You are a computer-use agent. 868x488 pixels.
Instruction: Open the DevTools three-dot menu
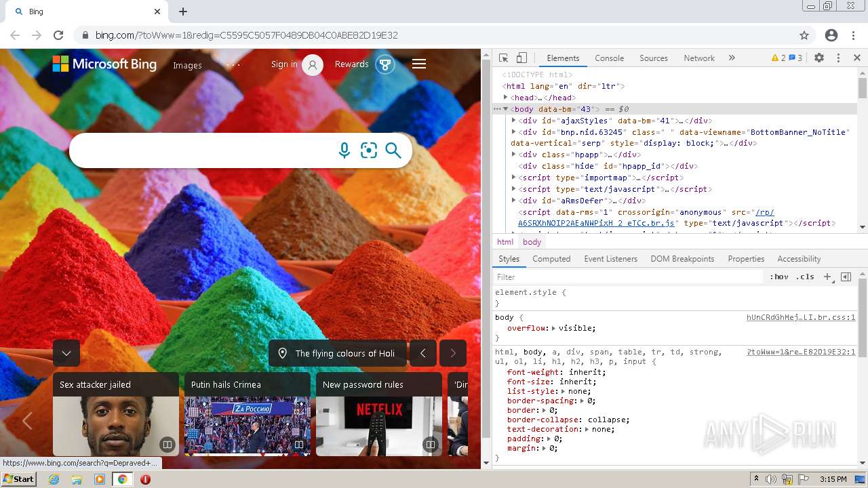click(838, 58)
